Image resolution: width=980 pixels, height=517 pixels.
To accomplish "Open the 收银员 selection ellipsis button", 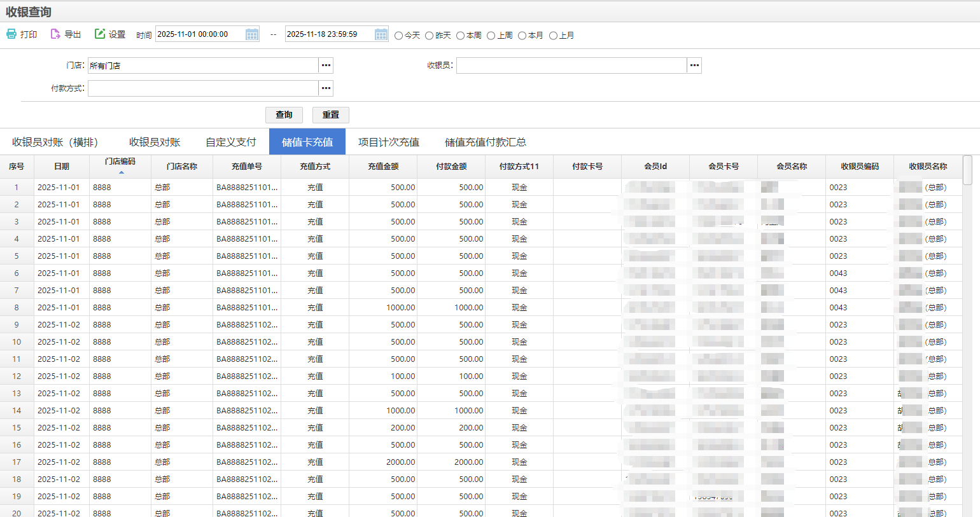I will (x=694, y=65).
